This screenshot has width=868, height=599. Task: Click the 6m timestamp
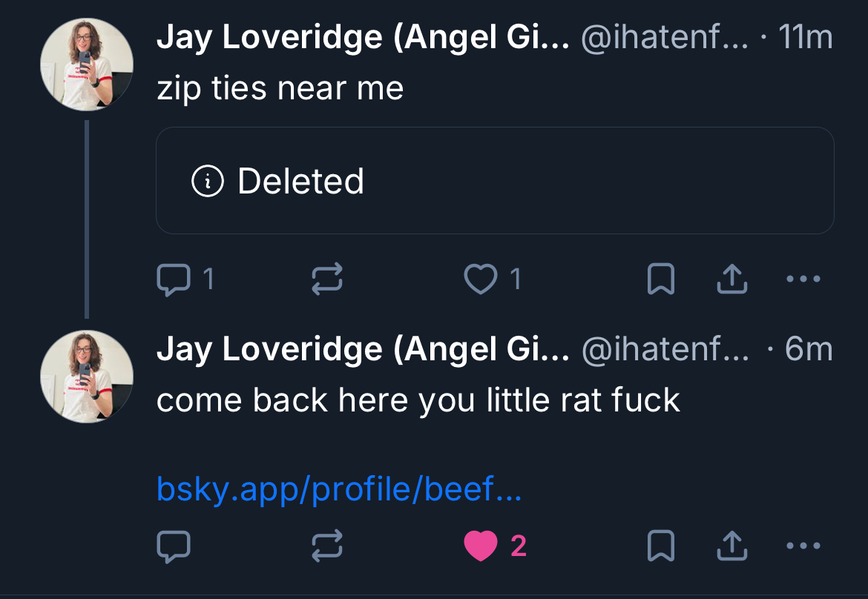[x=809, y=350]
